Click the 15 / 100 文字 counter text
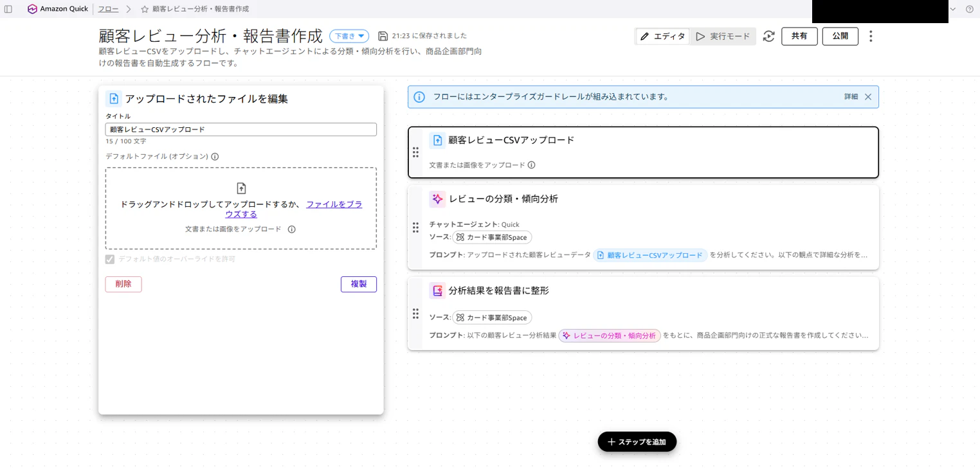The width and height of the screenshot is (980, 471). (x=126, y=141)
